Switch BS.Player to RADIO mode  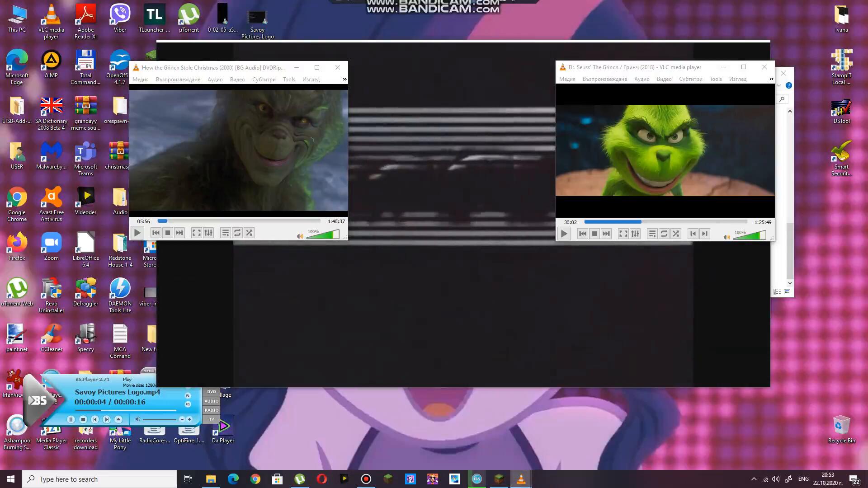(211, 410)
